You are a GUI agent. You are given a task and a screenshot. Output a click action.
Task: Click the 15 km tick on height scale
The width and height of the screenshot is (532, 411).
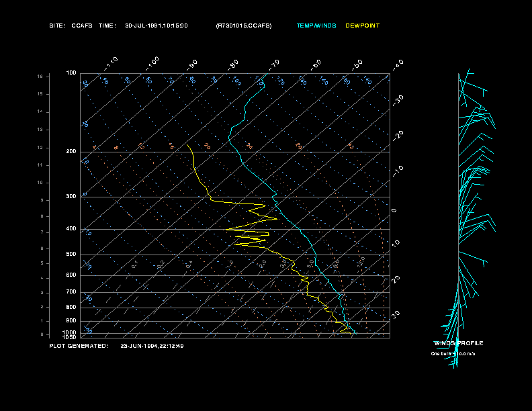pyautogui.click(x=40, y=94)
